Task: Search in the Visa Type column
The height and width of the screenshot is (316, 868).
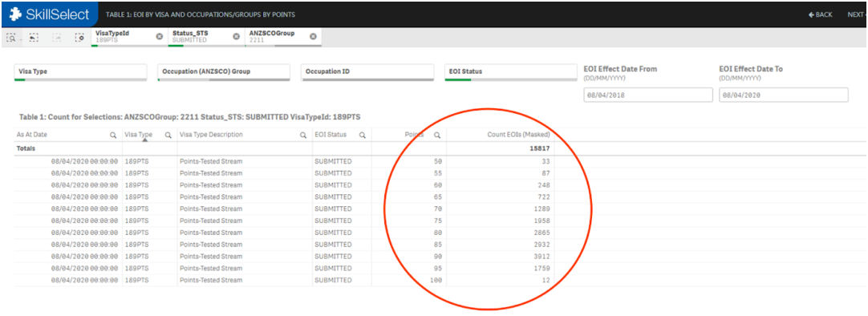Action: [168, 135]
